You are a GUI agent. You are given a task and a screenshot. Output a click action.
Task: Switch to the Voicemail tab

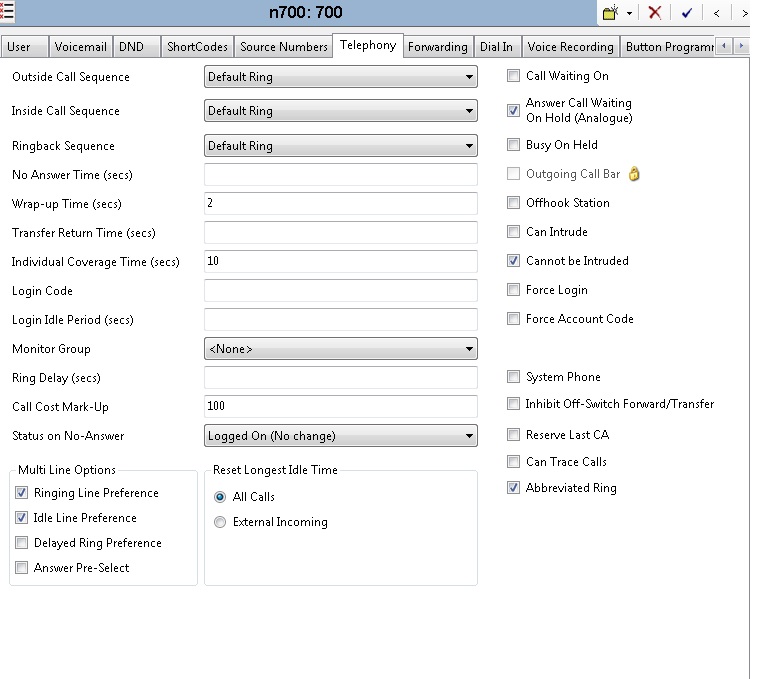[82, 47]
